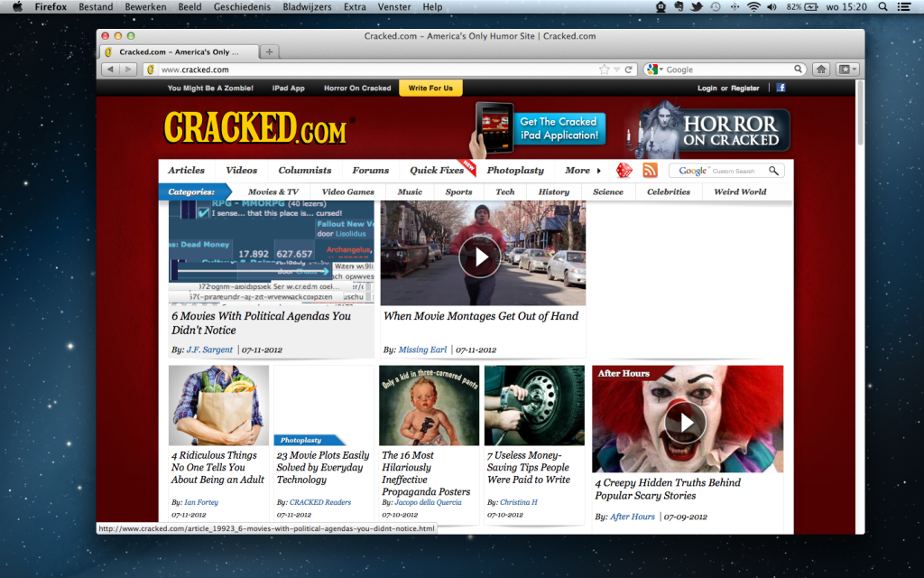This screenshot has height=578, width=924.
Task: Open 7 Useless Money-Saving Tips article
Action: 529,467
